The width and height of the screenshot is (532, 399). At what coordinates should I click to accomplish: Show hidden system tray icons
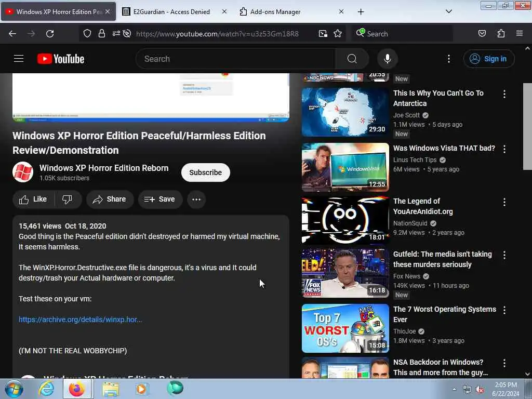(454, 389)
